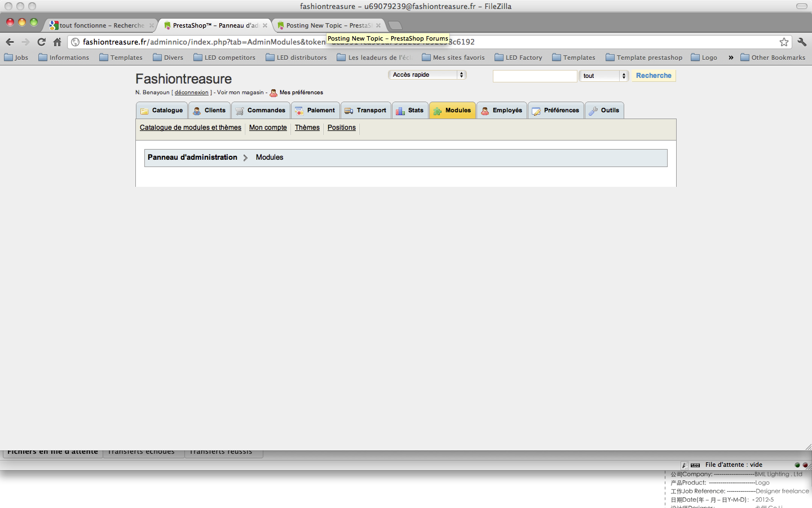The height and width of the screenshot is (508, 812).
Task: Click the browser forward arrow
Action: click(25, 42)
